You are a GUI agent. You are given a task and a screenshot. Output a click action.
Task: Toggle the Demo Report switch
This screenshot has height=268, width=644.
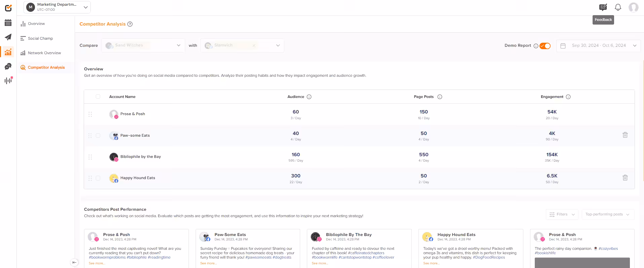point(545,46)
